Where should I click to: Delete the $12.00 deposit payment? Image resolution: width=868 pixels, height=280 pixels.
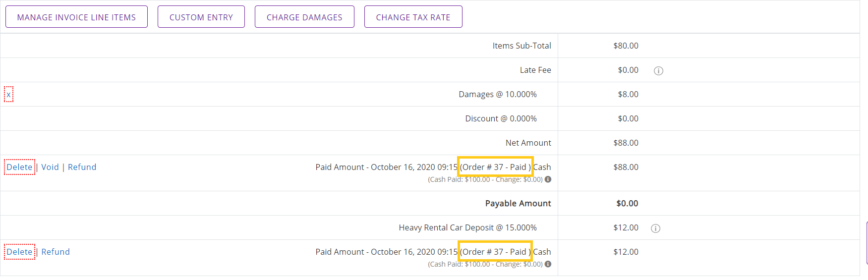point(19,252)
